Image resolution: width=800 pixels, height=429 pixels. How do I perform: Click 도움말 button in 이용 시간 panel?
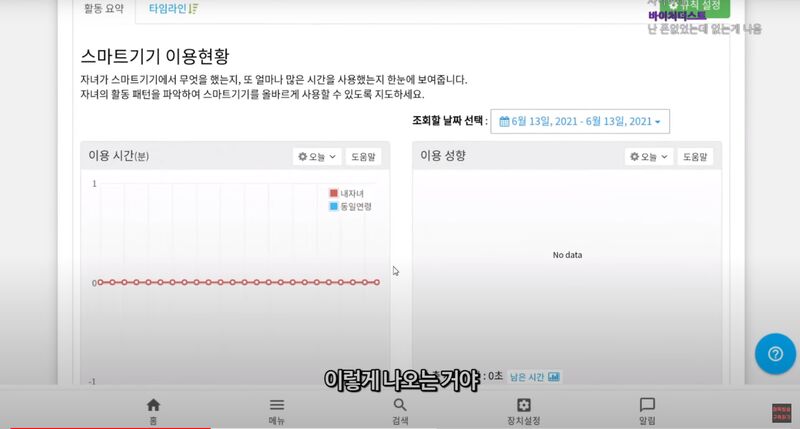tap(363, 157)
